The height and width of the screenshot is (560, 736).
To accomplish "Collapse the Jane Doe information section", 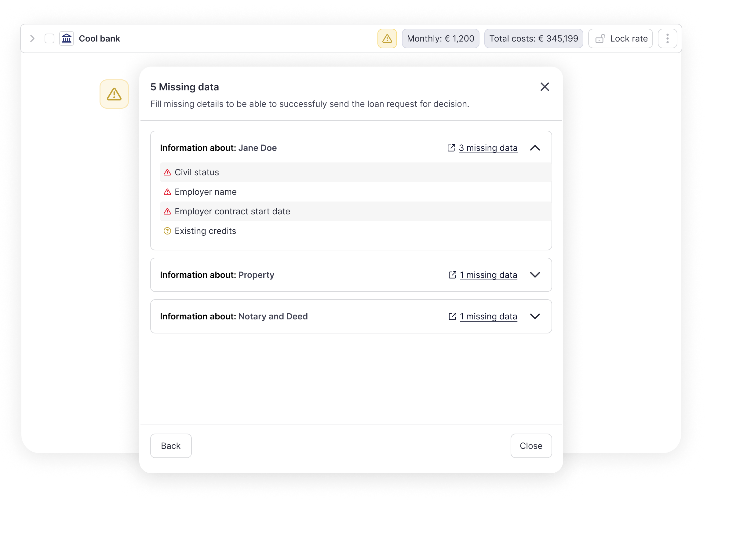I will pos(535,148).
